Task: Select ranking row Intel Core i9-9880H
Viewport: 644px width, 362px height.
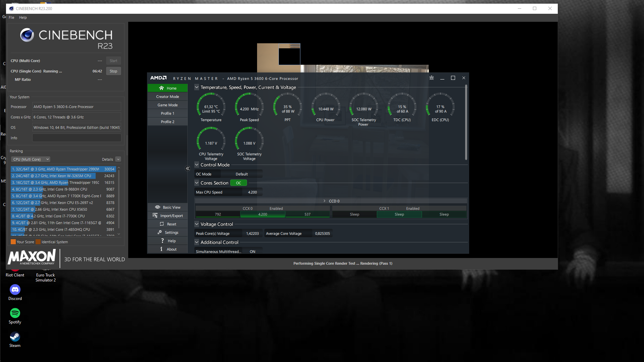Action: pos(63,189)
